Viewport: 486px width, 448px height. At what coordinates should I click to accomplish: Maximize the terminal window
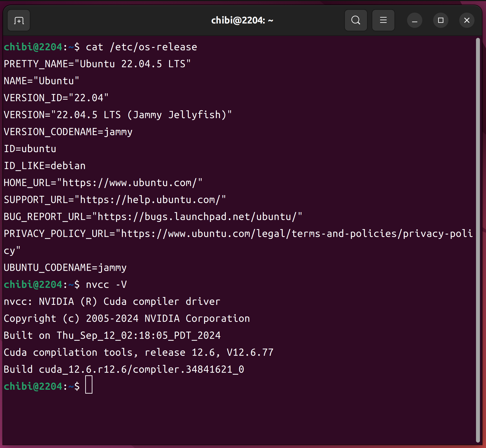[441, 20]
